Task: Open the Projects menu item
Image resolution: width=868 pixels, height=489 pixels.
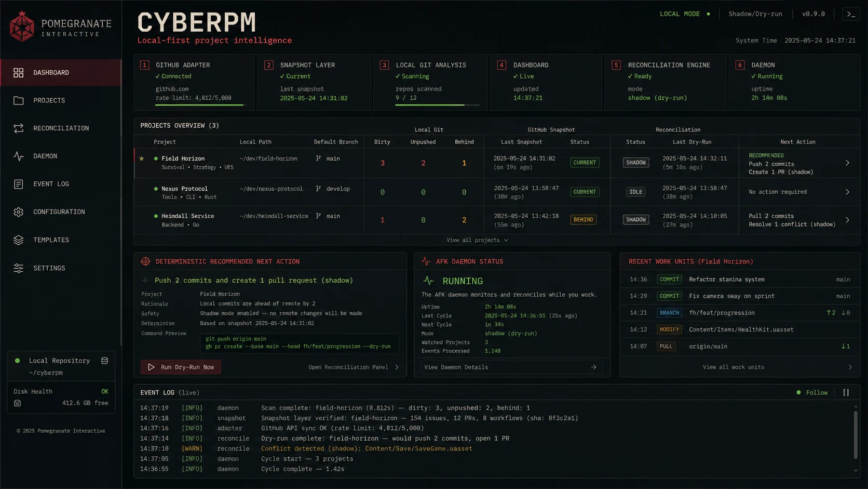Action: pos(61,100)
